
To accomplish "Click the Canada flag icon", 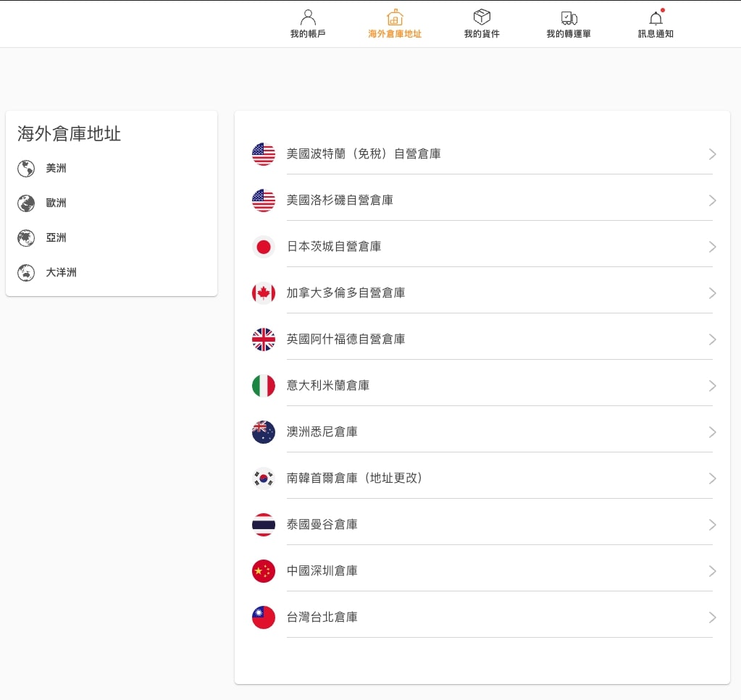I will point(264,293).
